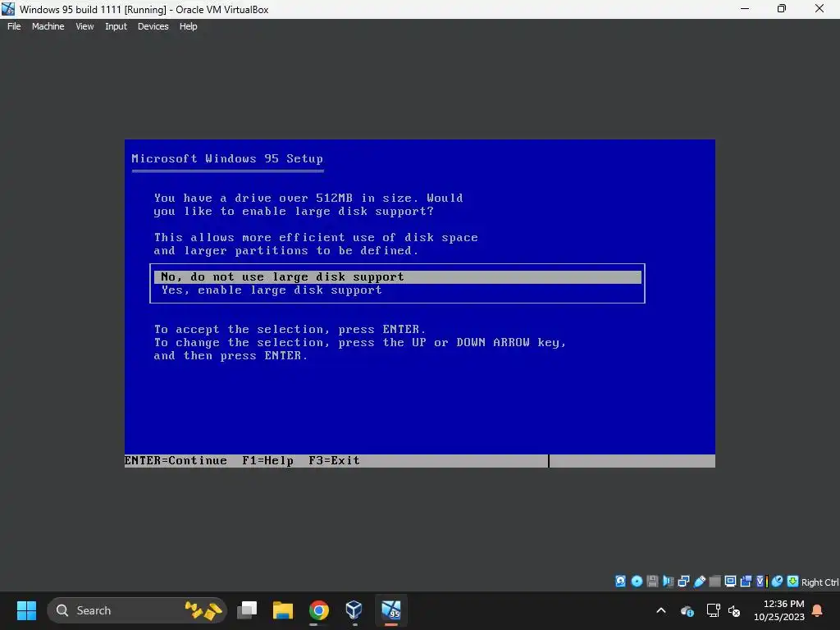Click the optical disc drive status icon
840x630 pixels.
click(x=637, y=582)
